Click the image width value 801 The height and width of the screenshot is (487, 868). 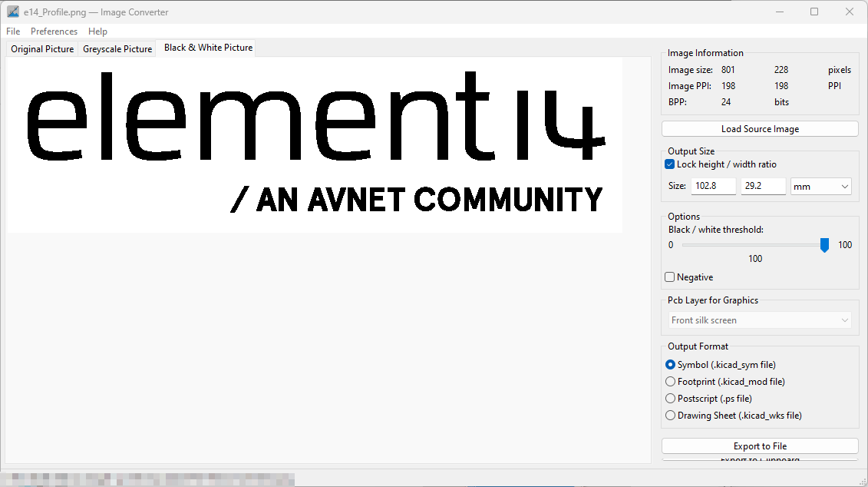coord(728,70)
